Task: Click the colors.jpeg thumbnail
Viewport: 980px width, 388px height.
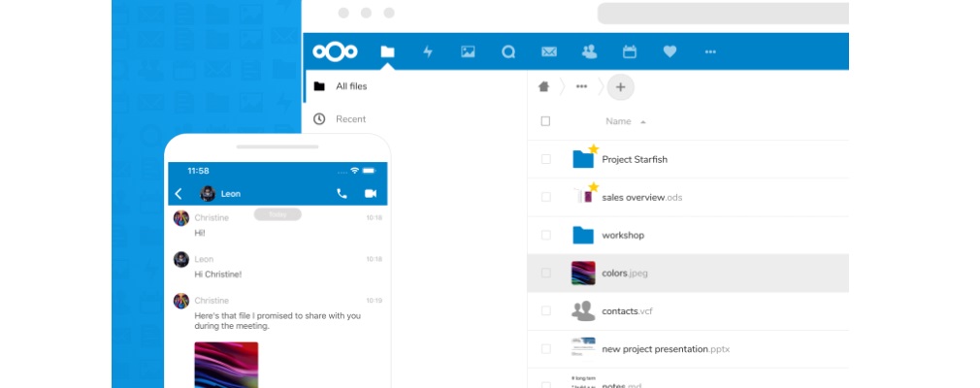Action: [x=583, y=273]
